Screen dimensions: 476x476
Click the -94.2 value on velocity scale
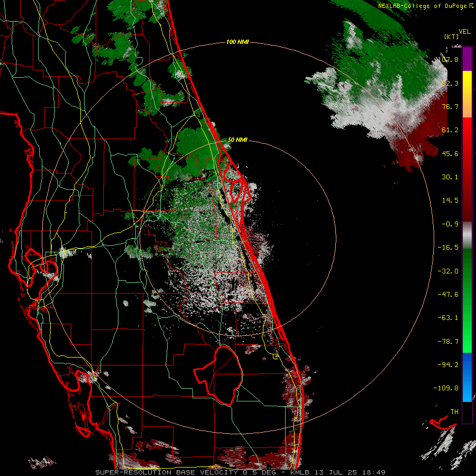point(448,365)
